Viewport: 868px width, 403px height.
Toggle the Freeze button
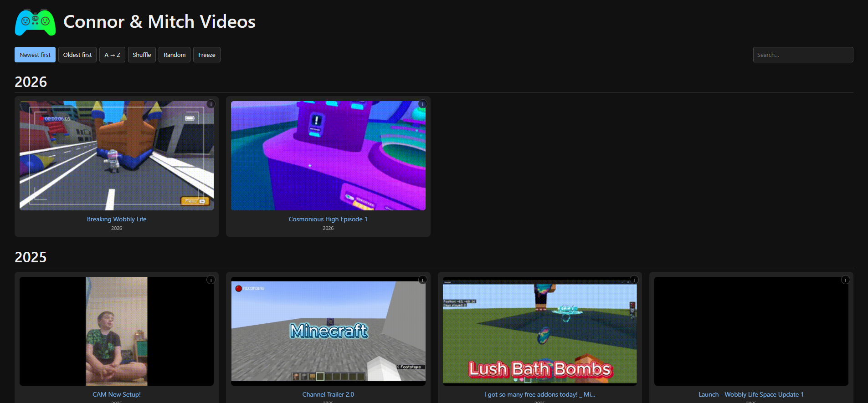click(x=206, y=55)
